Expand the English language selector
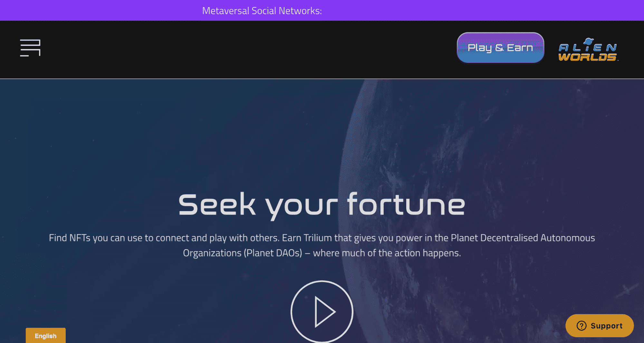The width and height of the screenshot is (644, 343). pyautogui.click(x=46, y=336)
